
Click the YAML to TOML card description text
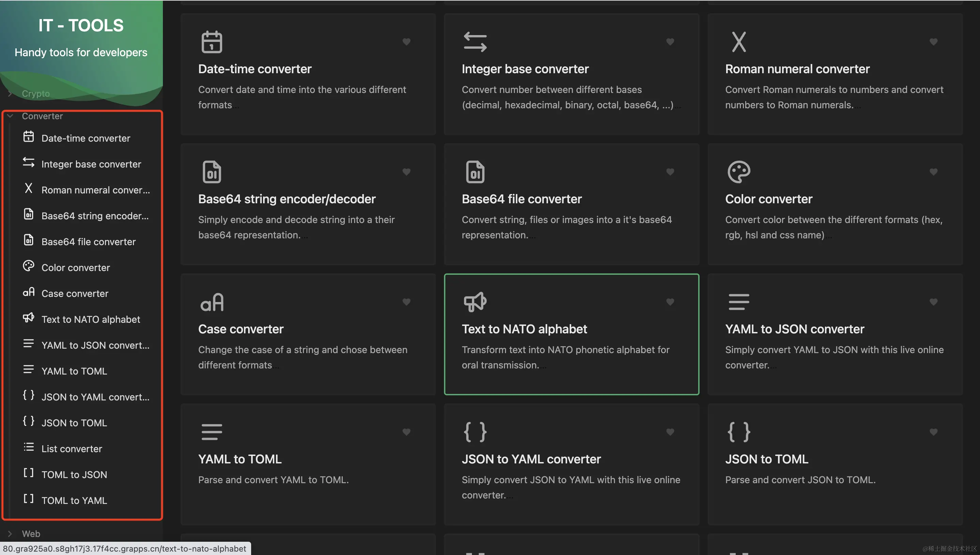pyautogui.click(x=273, y=479)
